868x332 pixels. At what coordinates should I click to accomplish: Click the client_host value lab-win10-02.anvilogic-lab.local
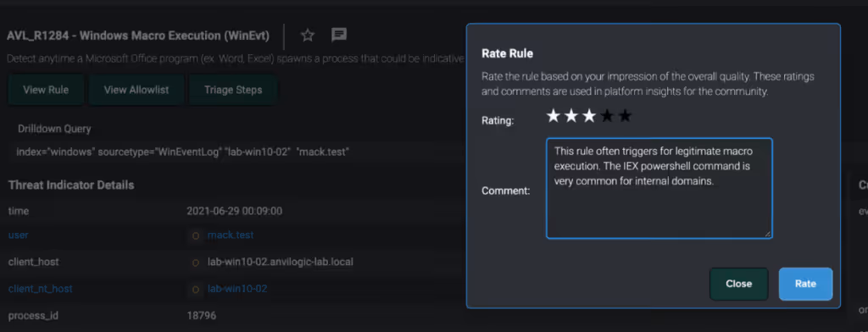[x=280, y=262]
